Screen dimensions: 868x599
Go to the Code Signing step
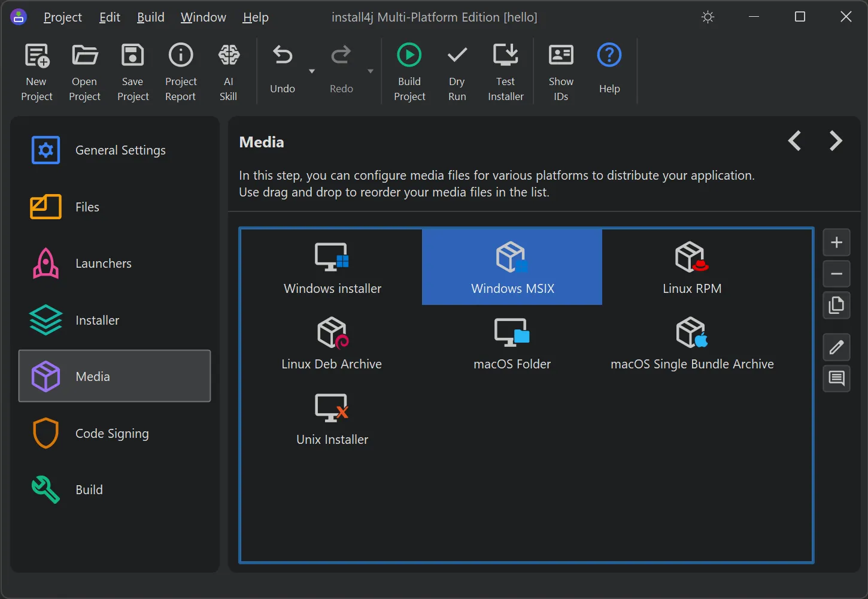click(115, 433)
